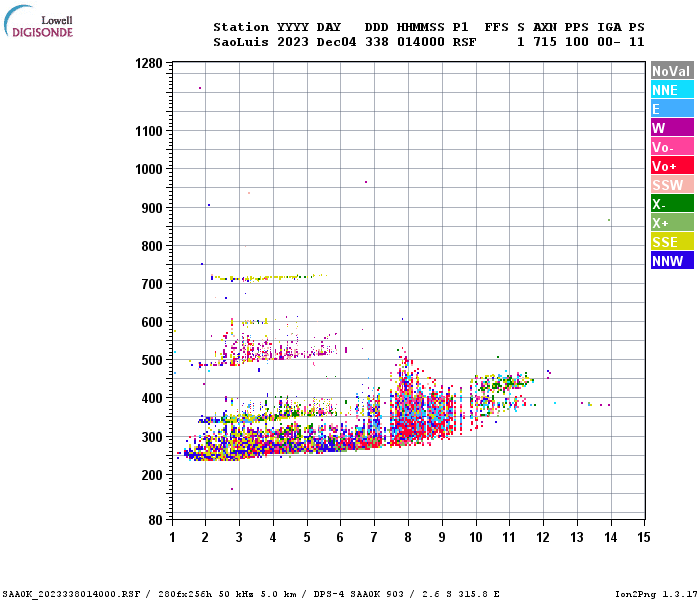Click the frequency axis label 15
The height and width of the screenshot is (600, 700).
[x=644, y=537]
